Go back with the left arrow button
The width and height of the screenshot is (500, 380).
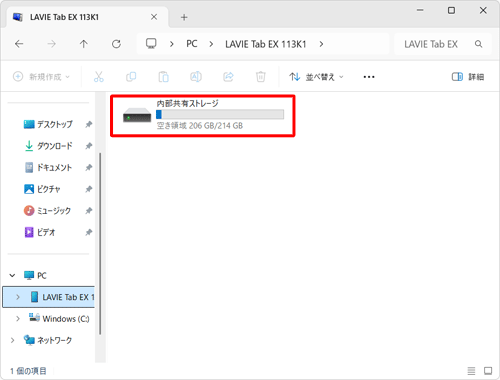(19, 44)
